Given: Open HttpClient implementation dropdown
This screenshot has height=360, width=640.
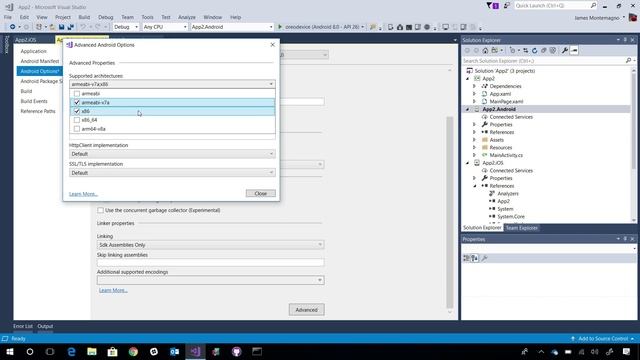Looking at the screenshot, I should (172, 154).
